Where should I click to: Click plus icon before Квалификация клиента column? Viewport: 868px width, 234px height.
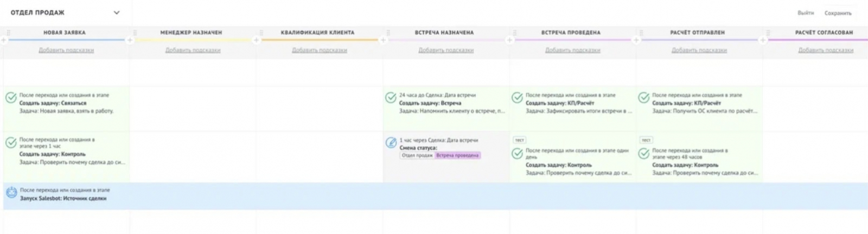point(256,40)
